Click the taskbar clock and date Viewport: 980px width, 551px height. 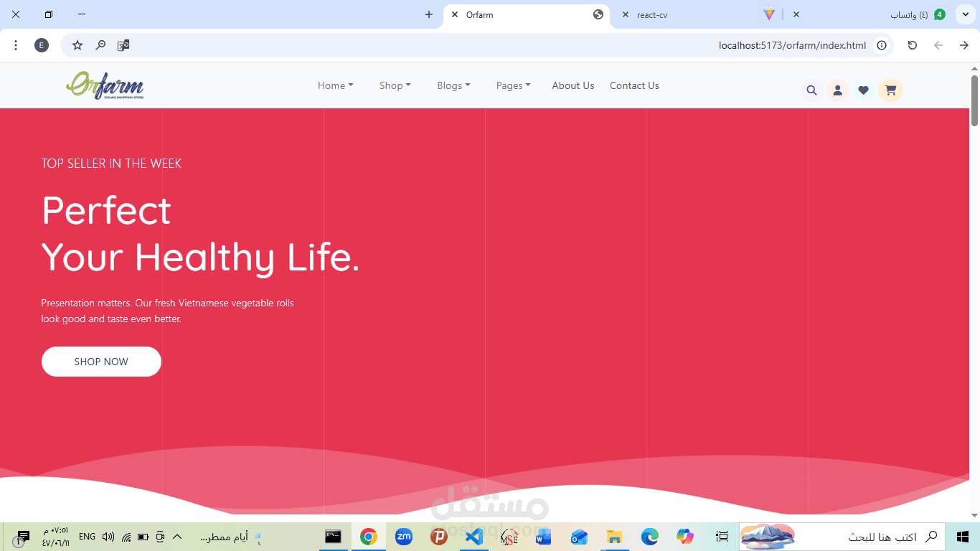(x=55, y=537)
